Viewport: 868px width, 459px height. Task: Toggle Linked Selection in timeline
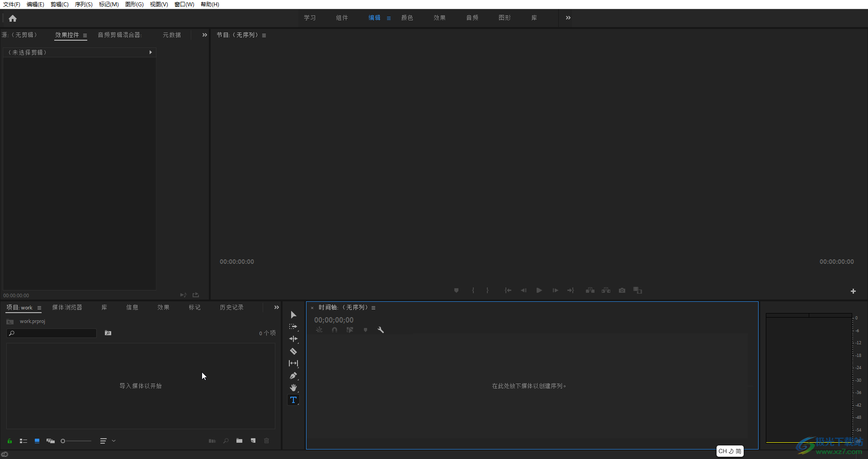(350, 330)
